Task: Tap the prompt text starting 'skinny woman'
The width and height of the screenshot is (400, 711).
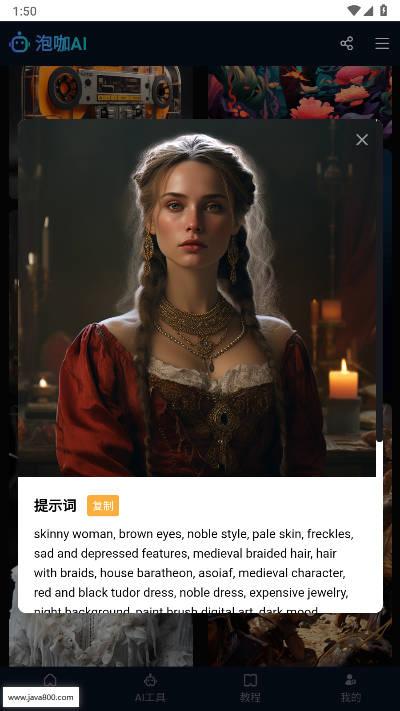Action: click(x=194, y=572)
